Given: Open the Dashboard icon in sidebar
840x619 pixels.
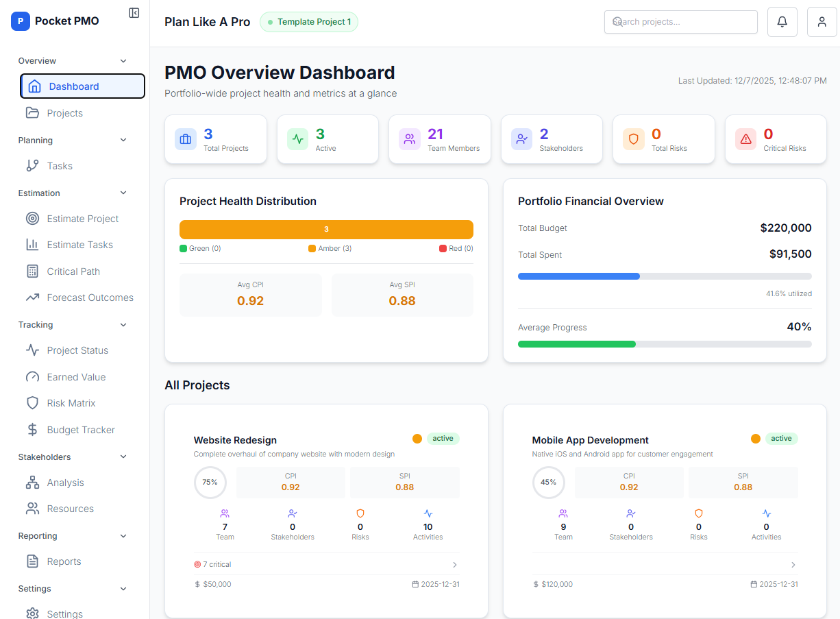Looking at the screenshot, I should tap(34, 86).
